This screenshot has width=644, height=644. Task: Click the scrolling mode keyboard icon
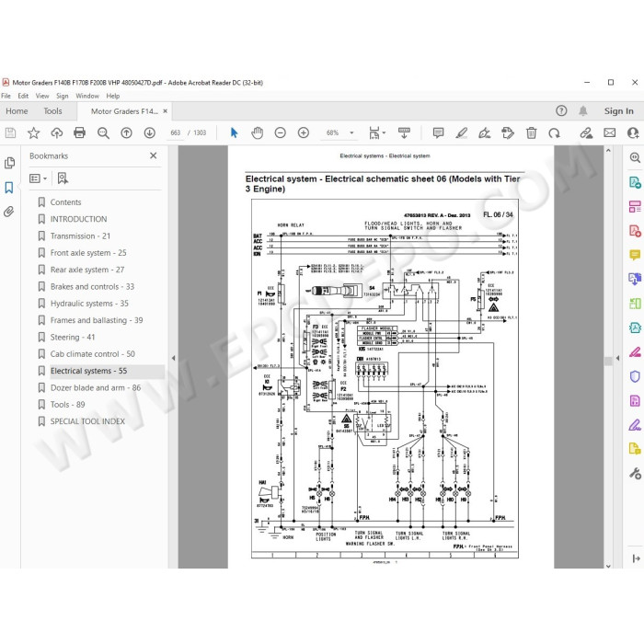pos(404,132)
